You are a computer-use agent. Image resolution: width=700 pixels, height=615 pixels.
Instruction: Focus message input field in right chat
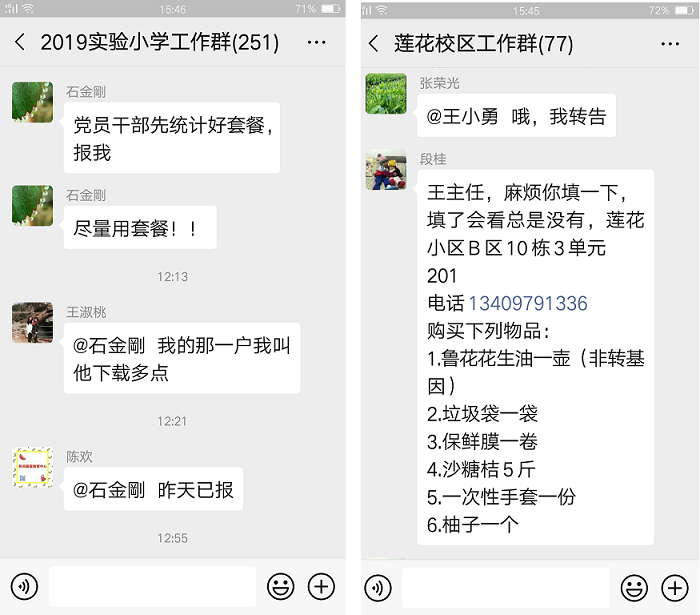[x=506, y=588]
